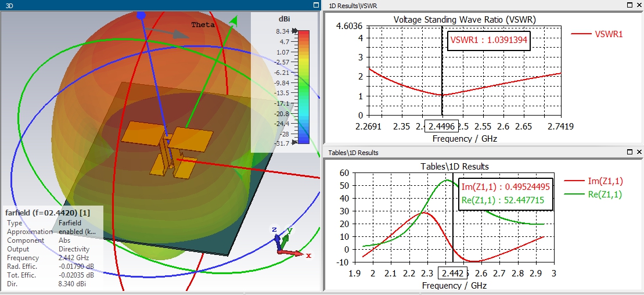Select the VSWR1 : 1.0391394 marker box

pyautogui.click(x=488, y=40)
